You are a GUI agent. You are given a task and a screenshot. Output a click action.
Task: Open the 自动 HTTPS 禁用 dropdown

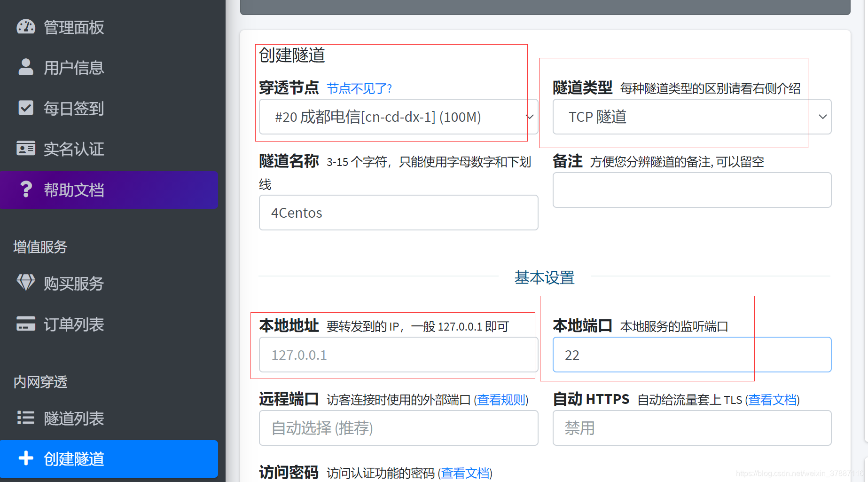coord(692,428)
